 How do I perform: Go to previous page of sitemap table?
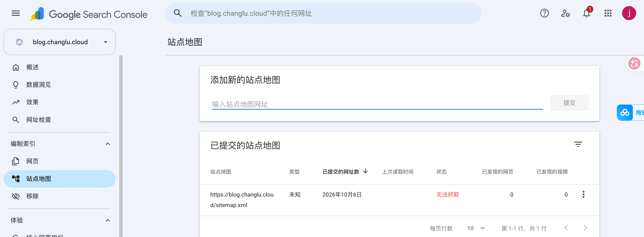(566, 228)
